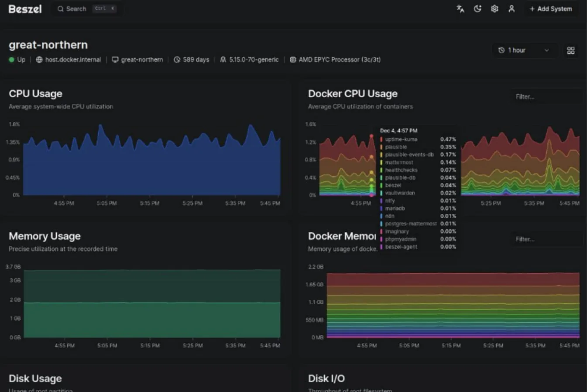This screenshot has height=392, width=587.
Task: Open the Search box
Action: coord(87,9)
